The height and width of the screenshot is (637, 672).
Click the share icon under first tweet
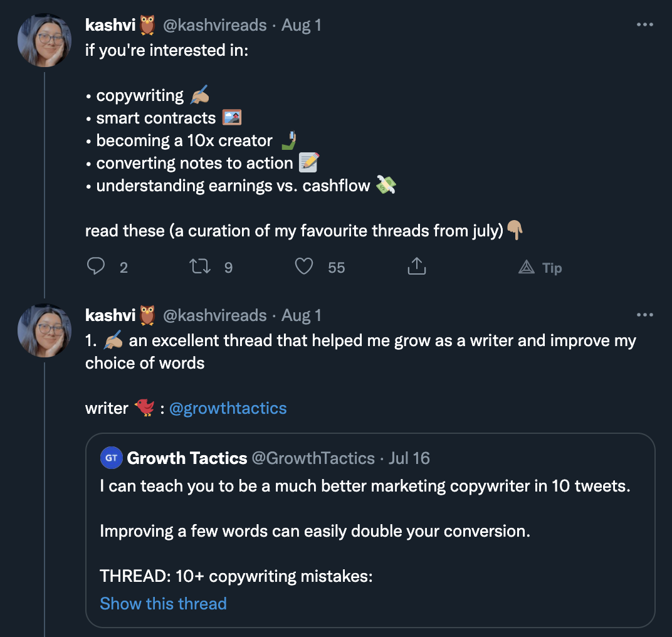(417, 267)
